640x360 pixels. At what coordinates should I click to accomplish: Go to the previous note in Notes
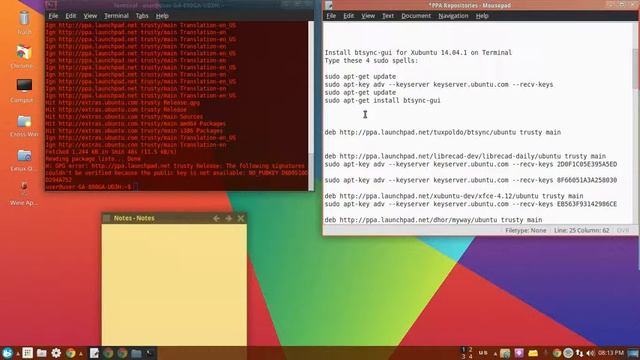(216, 218)
